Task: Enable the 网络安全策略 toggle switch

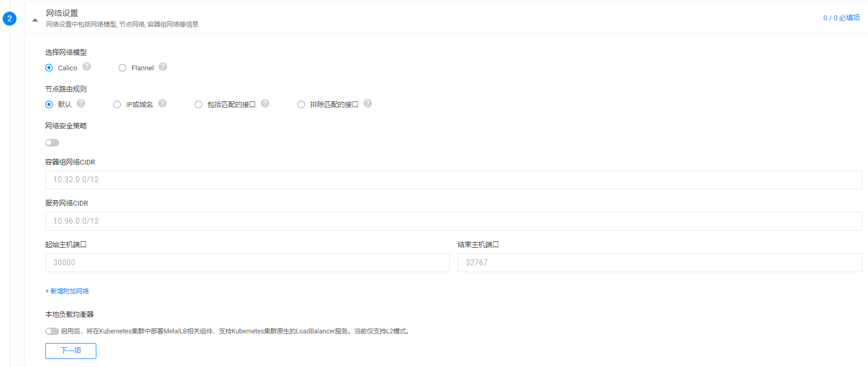Action: click(x=52, y=143)
